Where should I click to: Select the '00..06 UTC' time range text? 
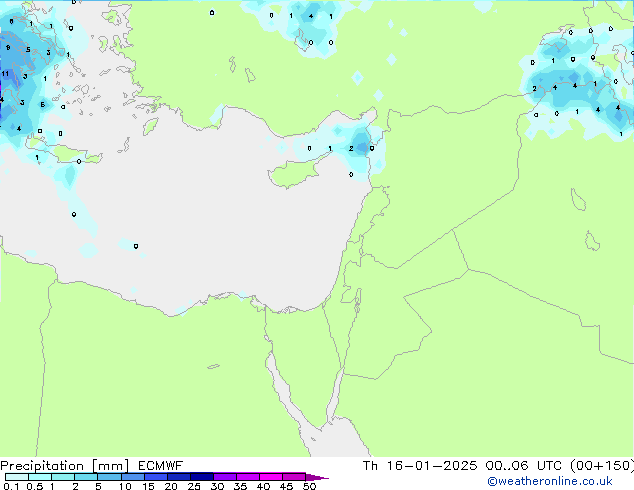524,466
